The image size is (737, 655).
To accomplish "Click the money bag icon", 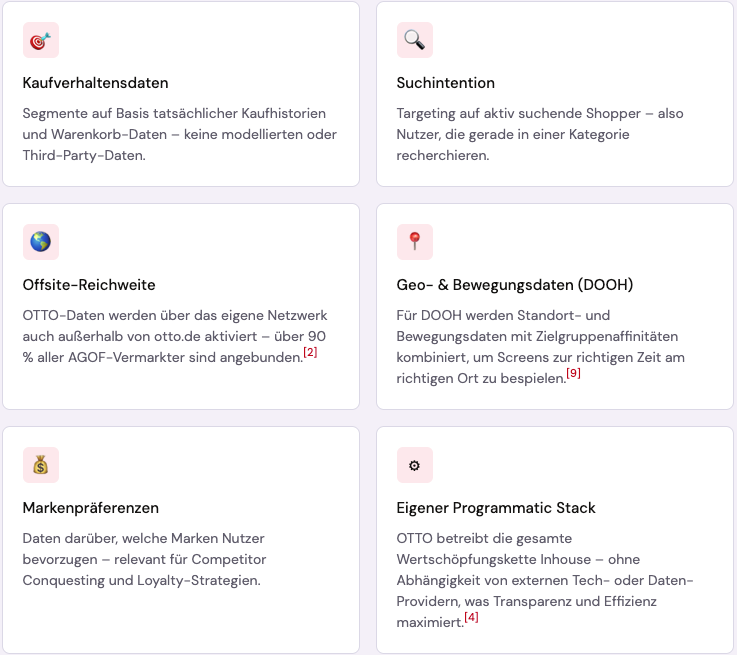I will click(x=41, y=465).
